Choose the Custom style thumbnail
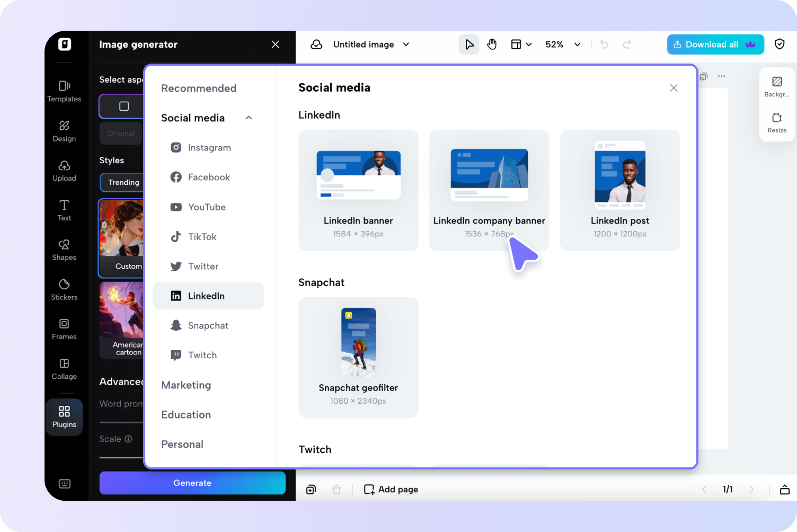This screenshot has width=797, height=532. (x=121, y=238)
